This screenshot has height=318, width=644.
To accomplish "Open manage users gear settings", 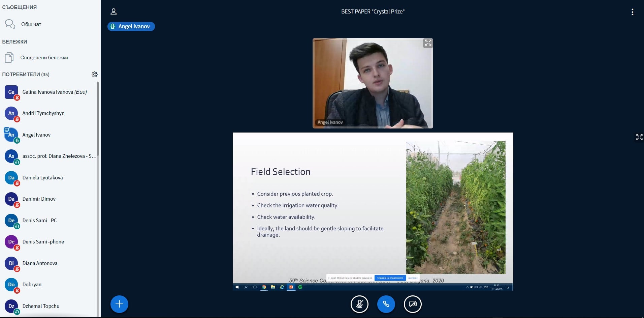I will (x=95, y=74).
